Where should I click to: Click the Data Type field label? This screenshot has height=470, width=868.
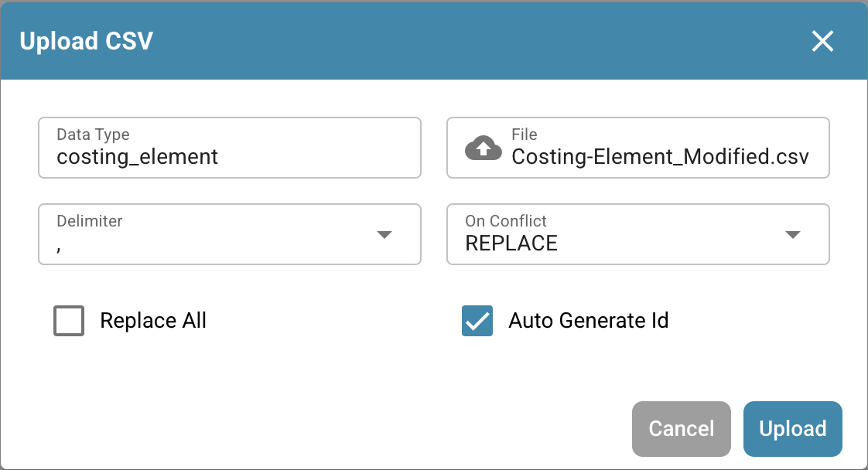[93, 135]
